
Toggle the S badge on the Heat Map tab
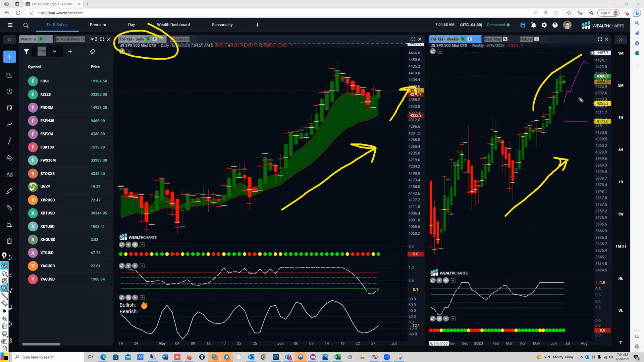coord(505,39)
